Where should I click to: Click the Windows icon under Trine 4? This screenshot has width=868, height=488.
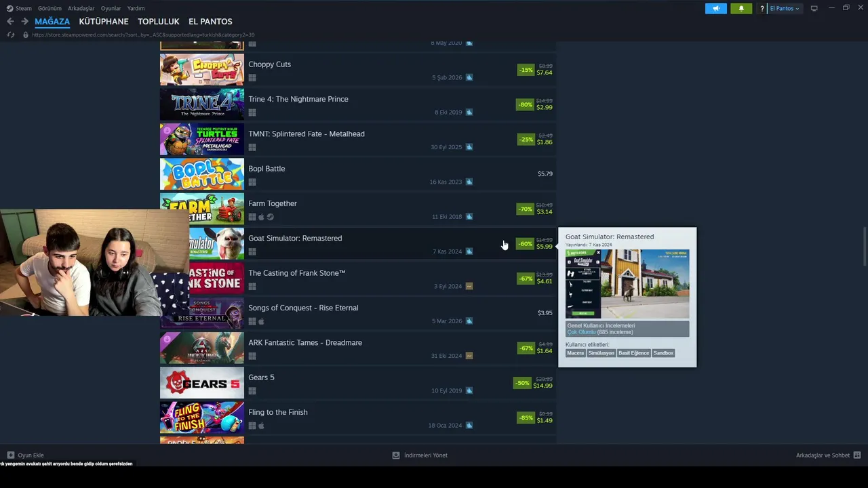[x=252, y=113]
